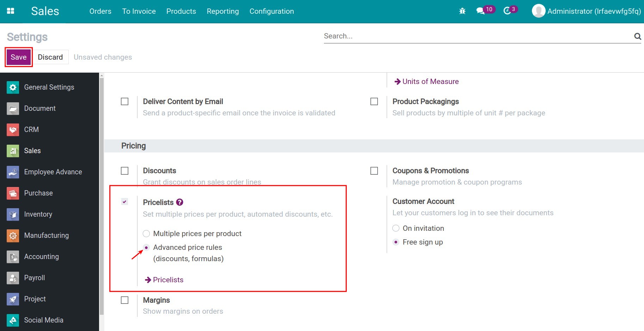
Task: Discard the unsaved changes
Action: 50,57
